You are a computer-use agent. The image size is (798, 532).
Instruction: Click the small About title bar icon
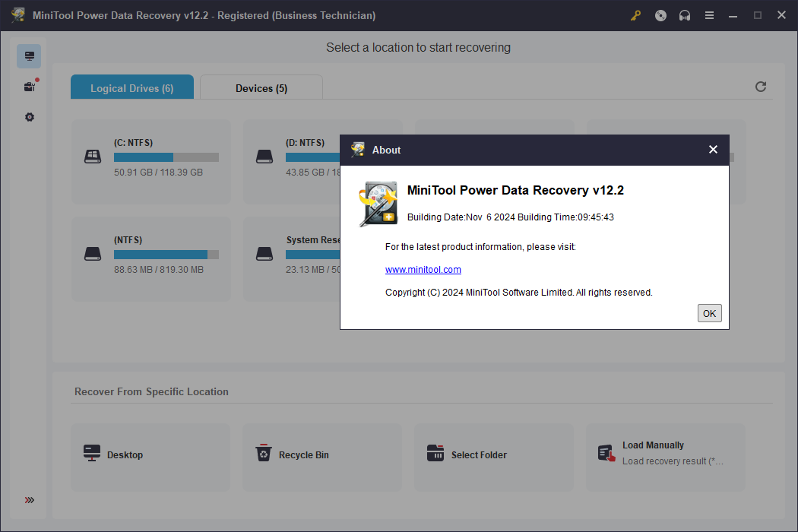click(358, 150)
